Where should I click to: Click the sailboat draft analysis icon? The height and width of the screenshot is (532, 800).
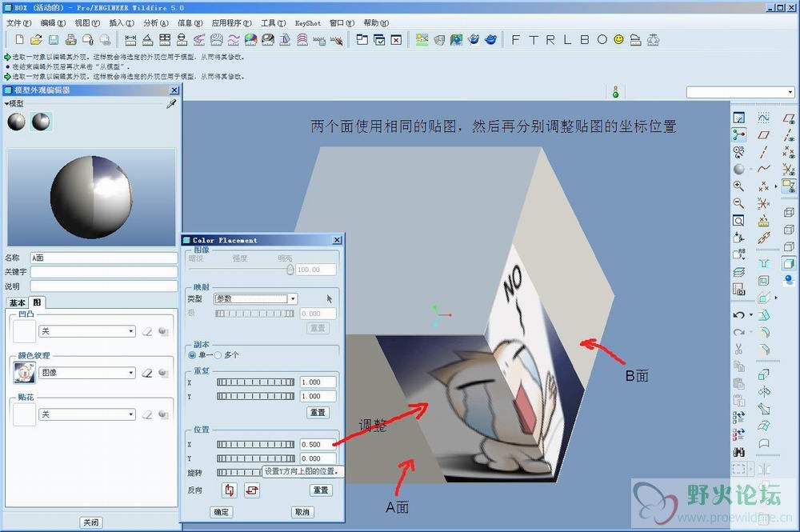tap(286, 40)
